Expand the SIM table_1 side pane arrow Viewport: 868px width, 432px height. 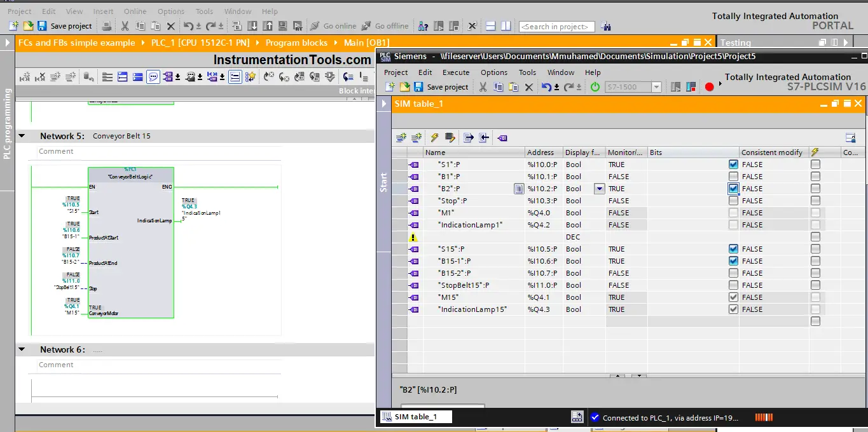pyautogui.click(x=383, y=104)
